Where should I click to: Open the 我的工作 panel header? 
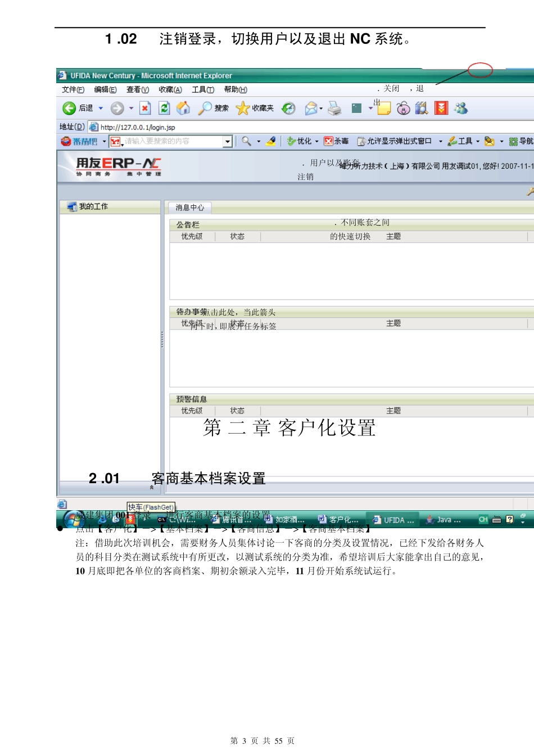110,206
